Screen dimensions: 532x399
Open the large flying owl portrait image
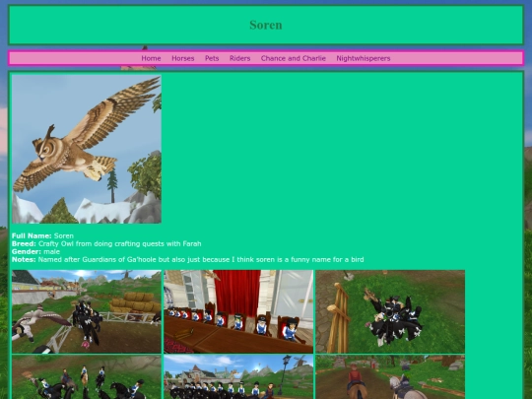click(x=87, y=149)
